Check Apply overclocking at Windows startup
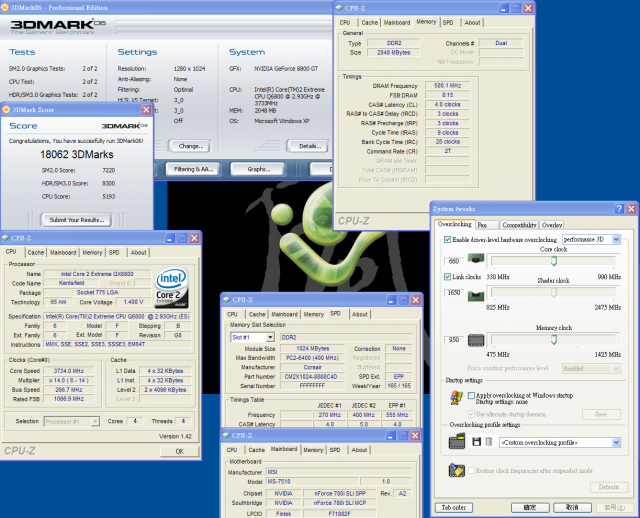Viewport: 640px width, 518px height. pyautogui.click(x=471, y=396)
